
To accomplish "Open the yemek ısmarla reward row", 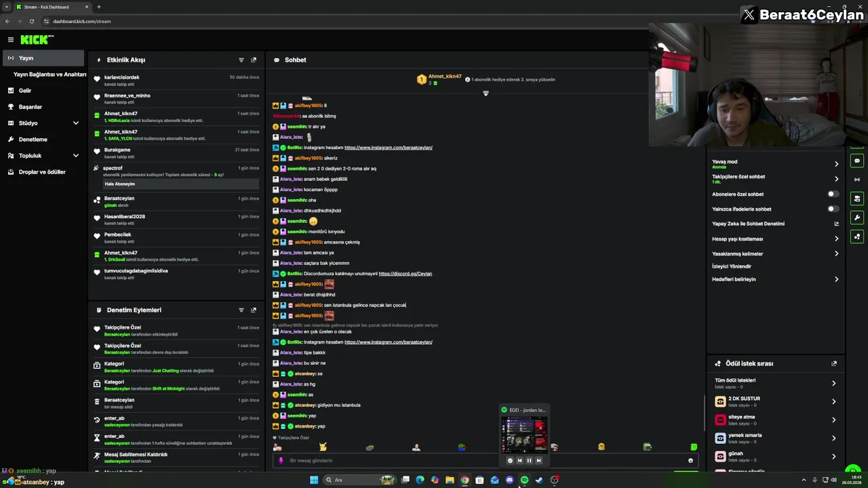I will 776,438.
